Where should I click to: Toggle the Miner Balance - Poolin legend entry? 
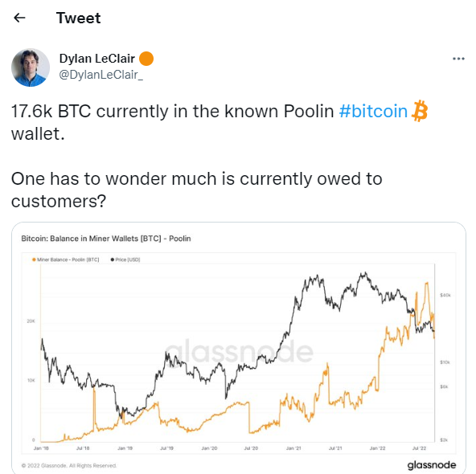(66, 259)
